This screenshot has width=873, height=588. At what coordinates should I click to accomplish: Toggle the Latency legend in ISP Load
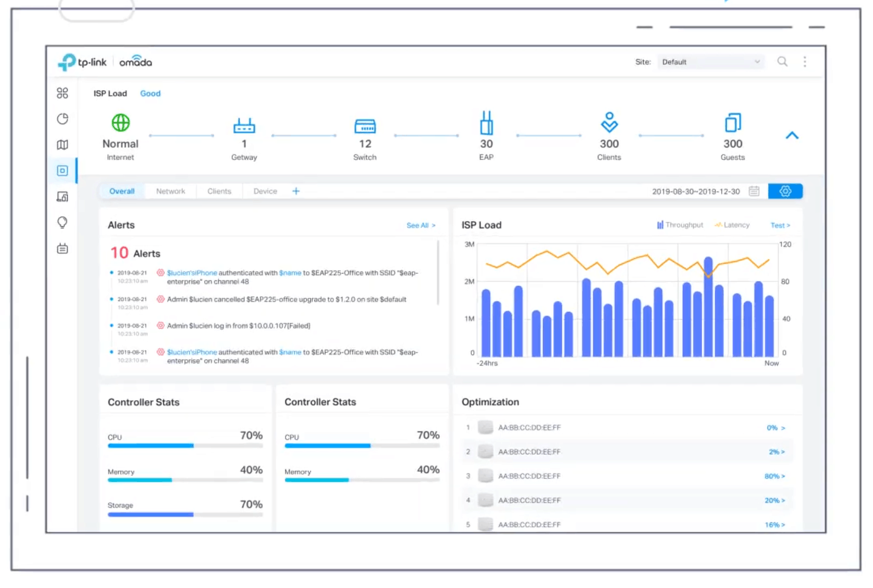click(732, 225)
